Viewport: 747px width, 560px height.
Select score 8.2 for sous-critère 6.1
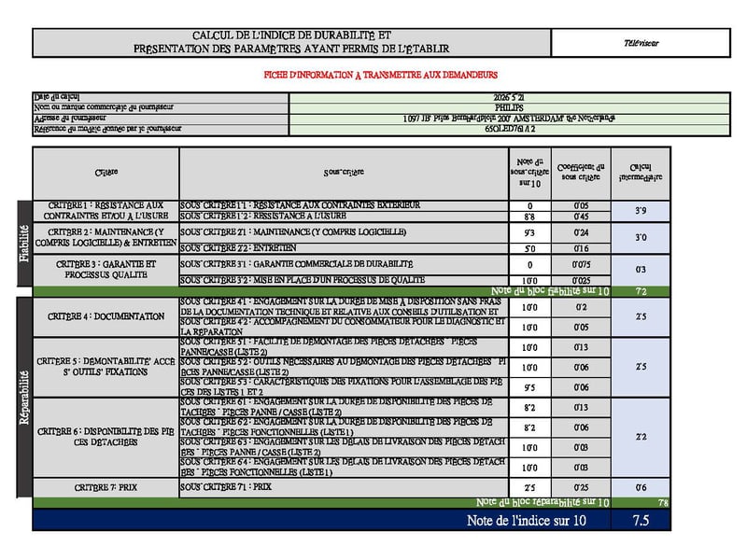click(x=529, y=408)
